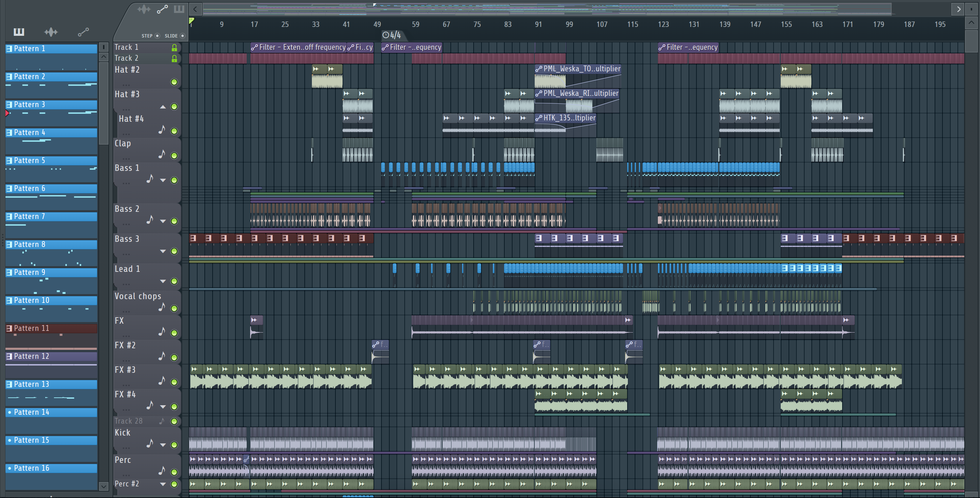Mute the Bass 1 track
The width and height of the screenshot is (980, 498).
point(174,180)
